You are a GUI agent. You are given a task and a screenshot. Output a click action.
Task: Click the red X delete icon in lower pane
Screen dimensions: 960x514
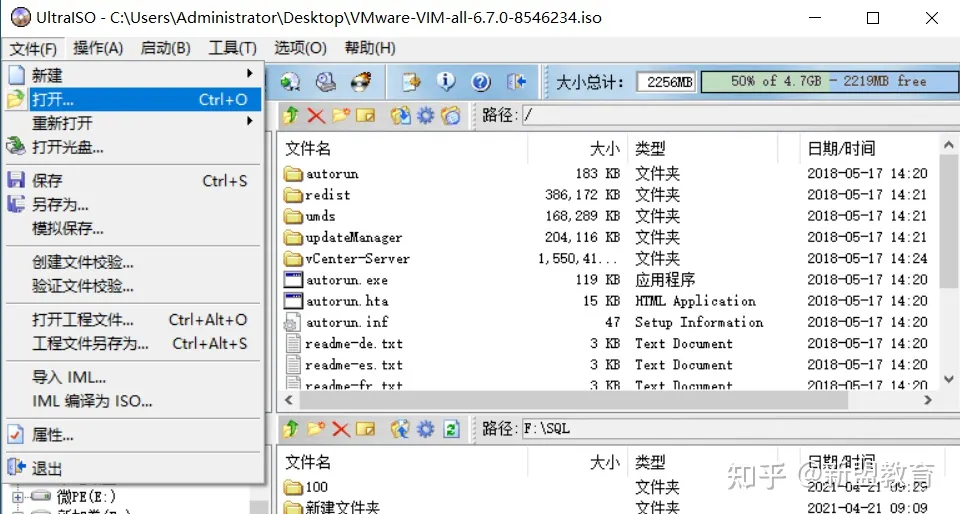click(x=341, y=429)
